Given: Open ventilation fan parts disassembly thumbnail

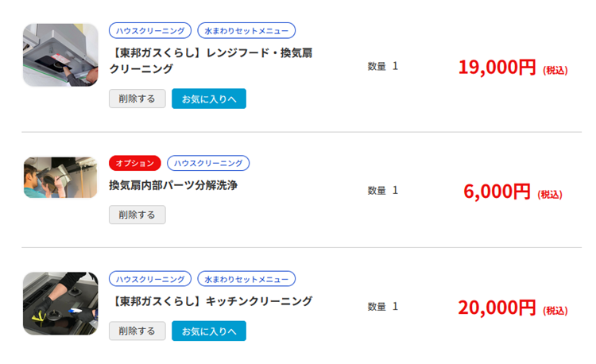Looking at the screenshot, I should [x=60, y=177].
